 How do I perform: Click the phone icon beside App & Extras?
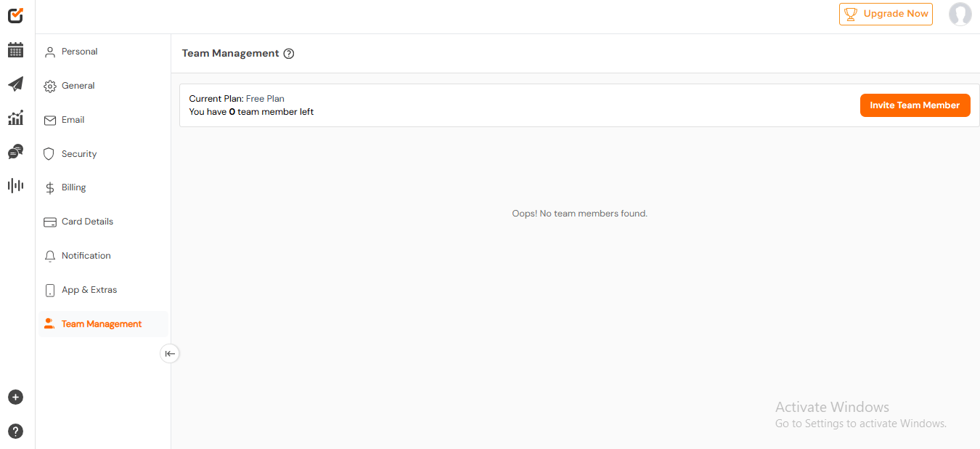pos(50,291)
